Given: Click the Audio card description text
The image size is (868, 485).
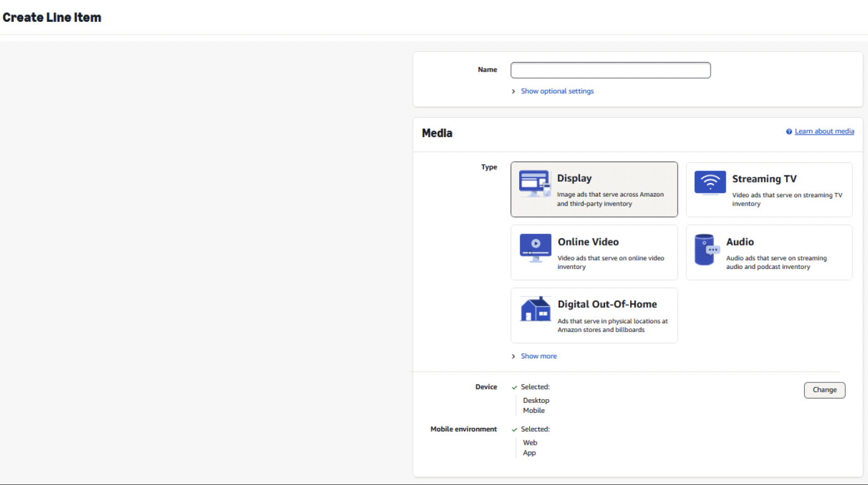Looking at the screenshot, I should click(x=777, y=263).
